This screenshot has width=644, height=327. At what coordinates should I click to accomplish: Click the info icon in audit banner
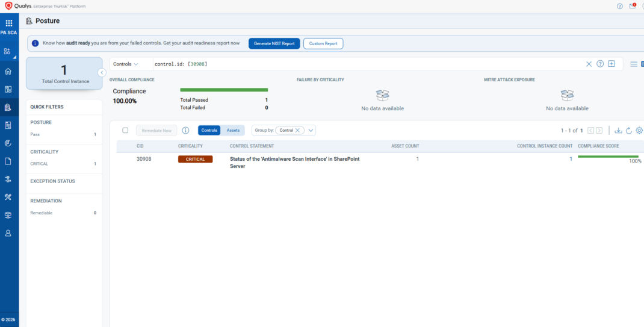click(x=36, y=43)
